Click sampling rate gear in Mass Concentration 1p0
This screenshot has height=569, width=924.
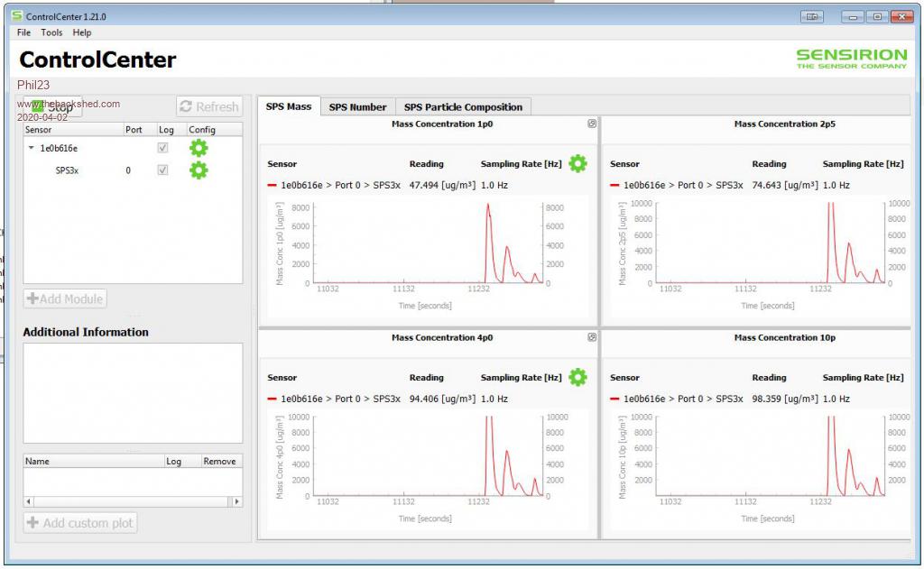click(577, 163)
